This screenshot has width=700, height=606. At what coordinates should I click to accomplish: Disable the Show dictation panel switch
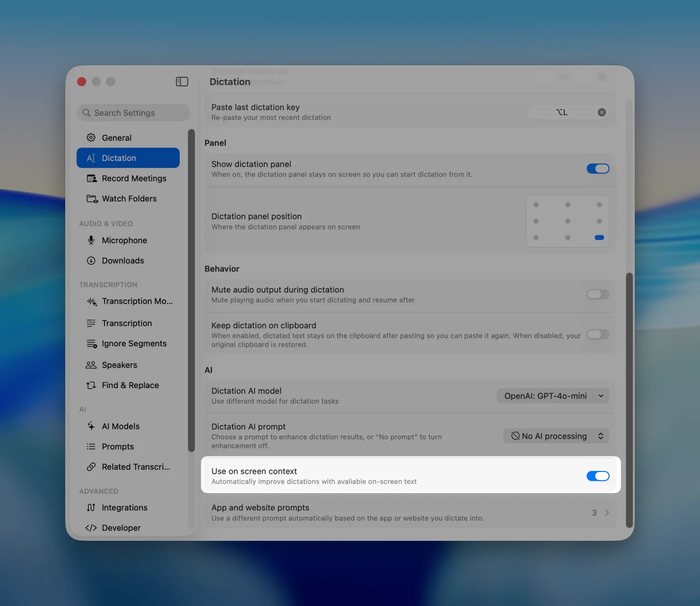tap(598, 169)
